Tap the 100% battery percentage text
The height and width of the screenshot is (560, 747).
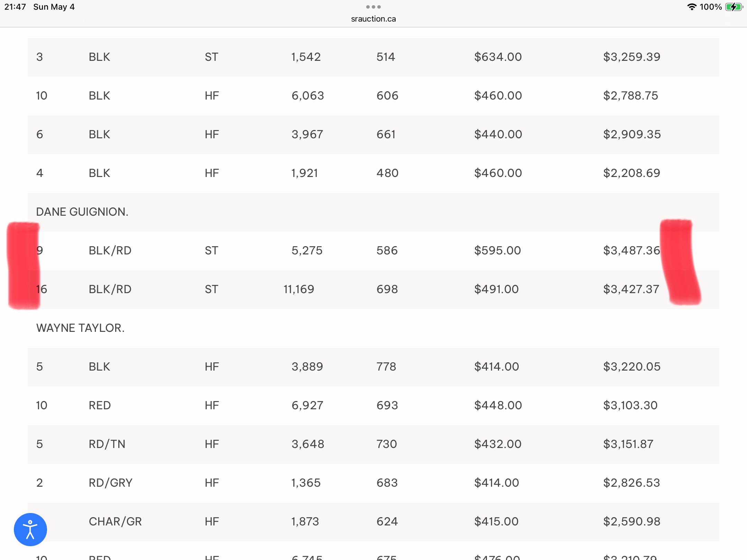coord(711,7)
